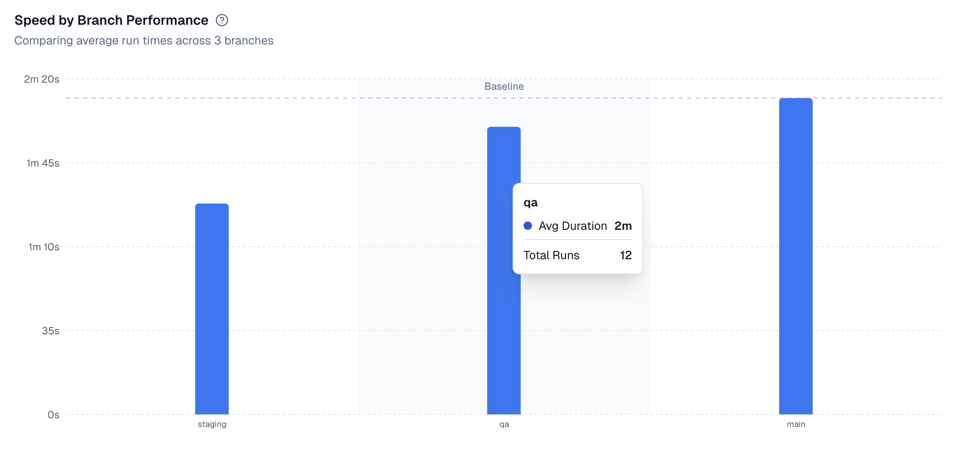Click the subtitle about comparing 3 branches

(x=143, y=41)
